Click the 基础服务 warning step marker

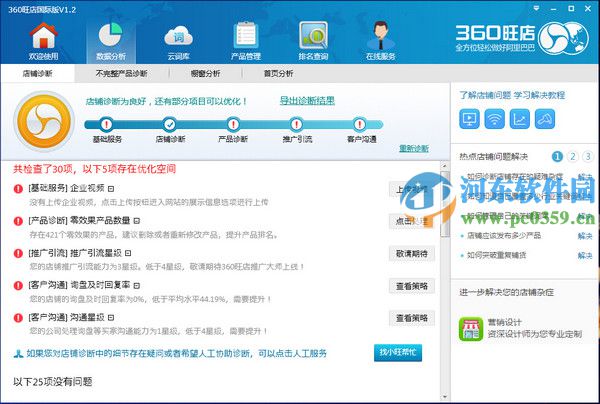pyautogui.click(x=107, y=124)
